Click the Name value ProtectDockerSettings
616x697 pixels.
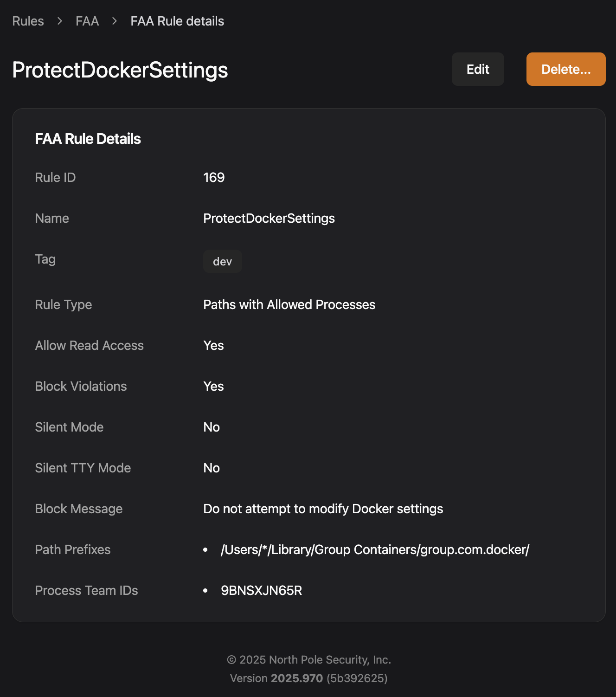pyautogui.click(x=269, y=218)
